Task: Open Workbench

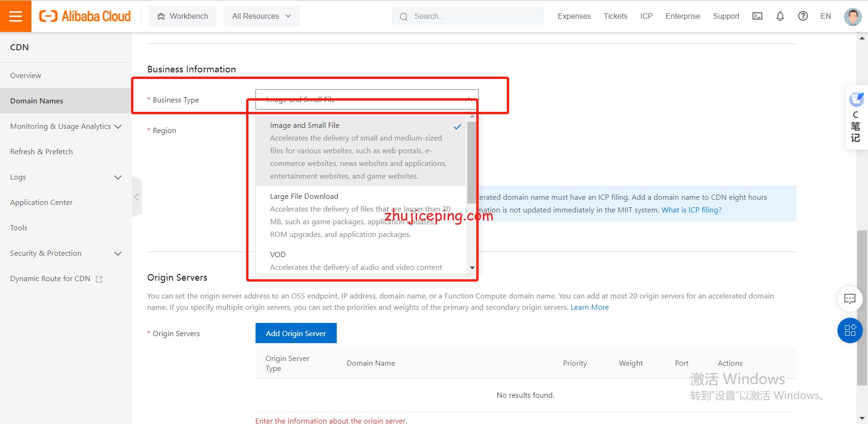Action: (183, 16)
